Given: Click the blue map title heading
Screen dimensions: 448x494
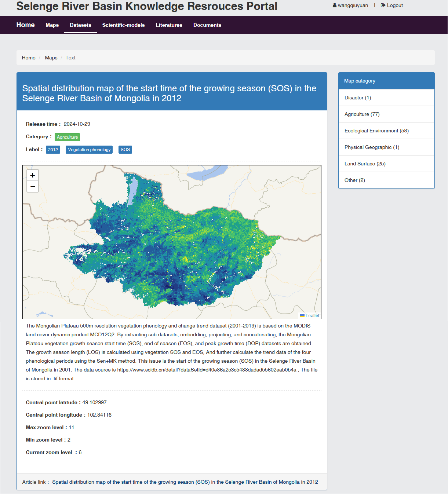Looking at the screenshot, I should coord(169,93).
